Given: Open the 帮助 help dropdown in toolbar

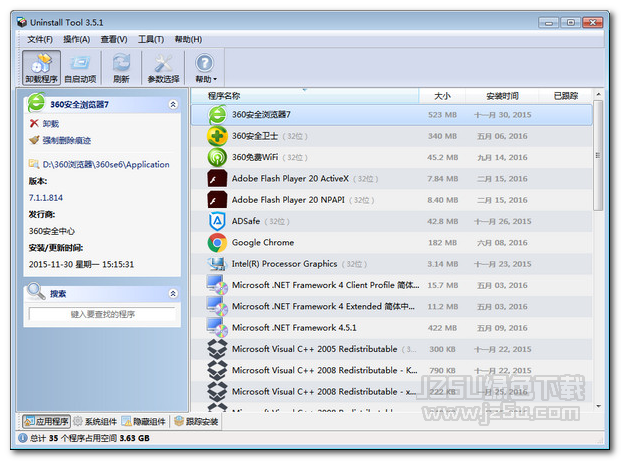Looking at the screenshot, I should point(205,68).
